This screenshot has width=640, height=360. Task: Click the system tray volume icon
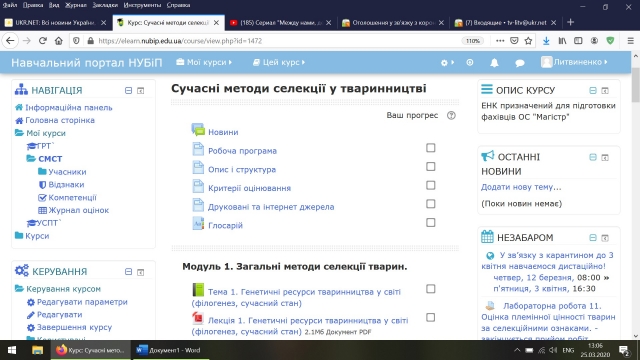(553, 350)
